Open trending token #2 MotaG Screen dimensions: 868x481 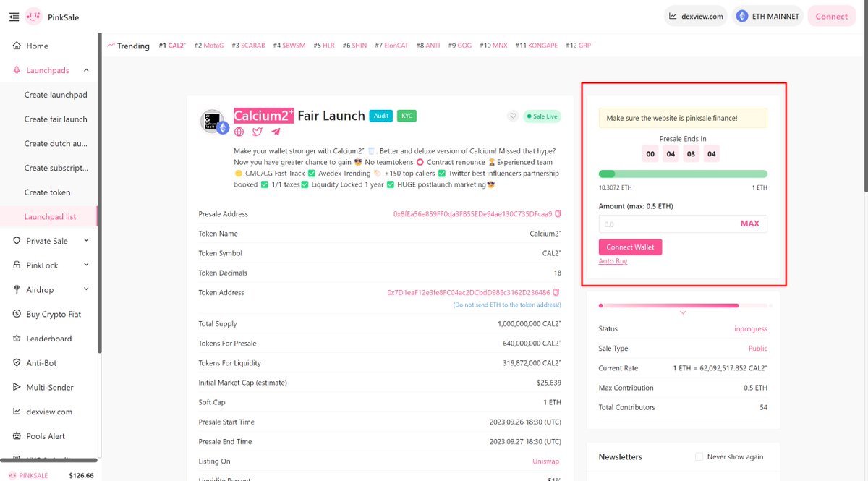(x=209, y=46)
